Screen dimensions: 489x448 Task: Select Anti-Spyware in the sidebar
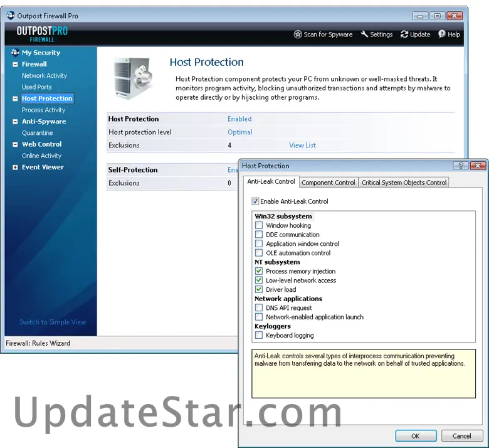pos(44,122)
